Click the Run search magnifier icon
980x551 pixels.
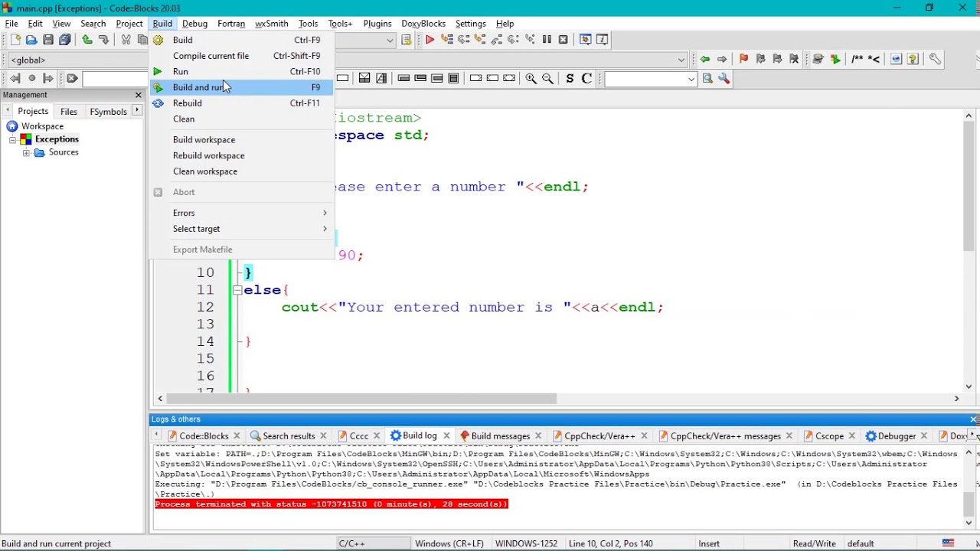coord(707,78)
